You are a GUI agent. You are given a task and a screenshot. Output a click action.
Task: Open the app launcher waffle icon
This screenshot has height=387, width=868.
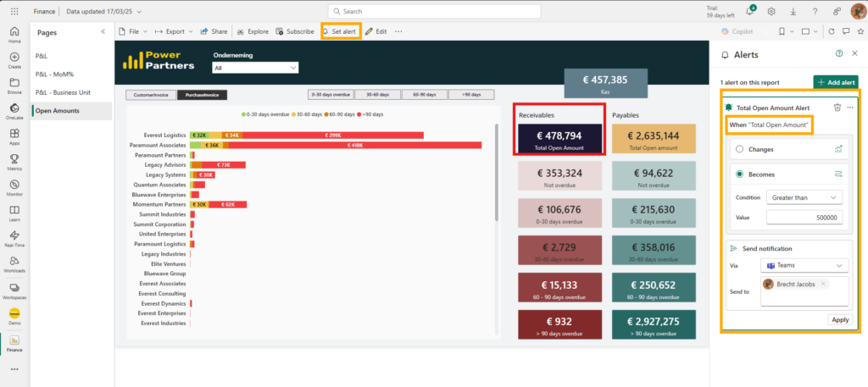[x=14, y=11]
